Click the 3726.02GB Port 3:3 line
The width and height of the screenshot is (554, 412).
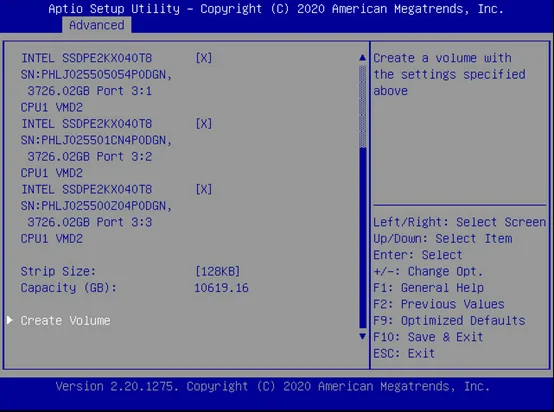[90, 222]
